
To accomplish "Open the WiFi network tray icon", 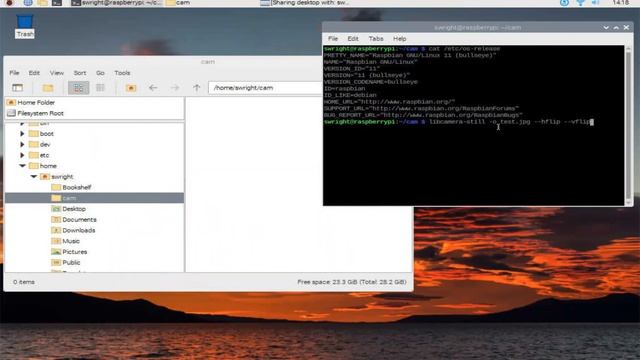I will (x=580, y=2).
